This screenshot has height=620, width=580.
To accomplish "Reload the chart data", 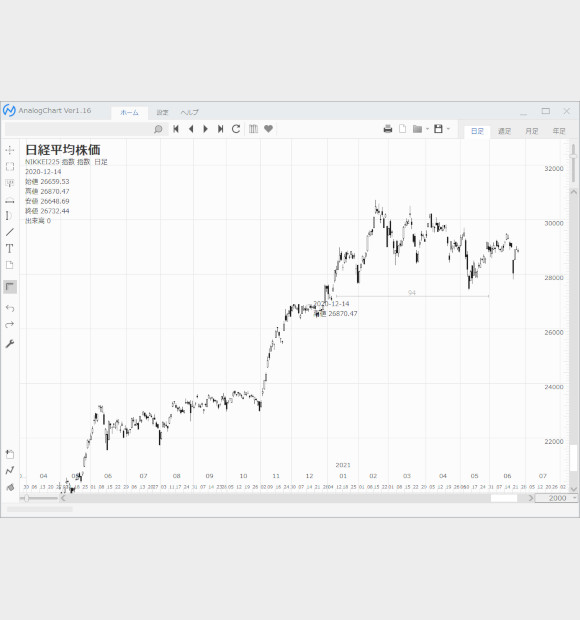I will coord(236,129).
